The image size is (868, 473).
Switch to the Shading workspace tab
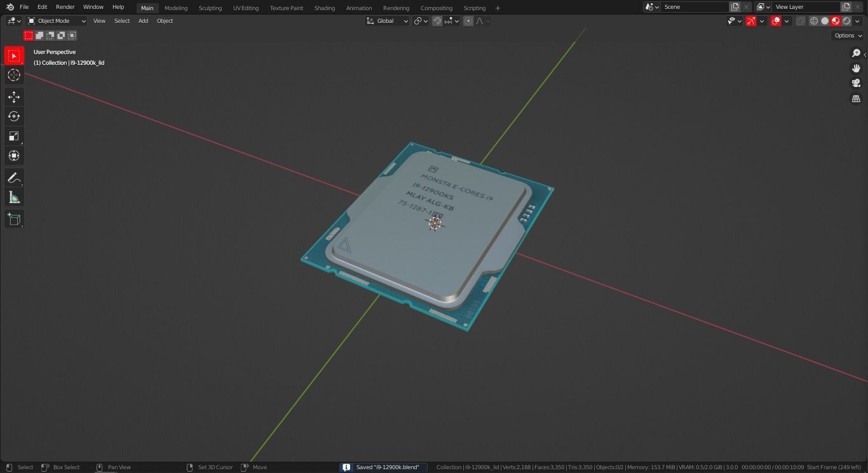325,8
